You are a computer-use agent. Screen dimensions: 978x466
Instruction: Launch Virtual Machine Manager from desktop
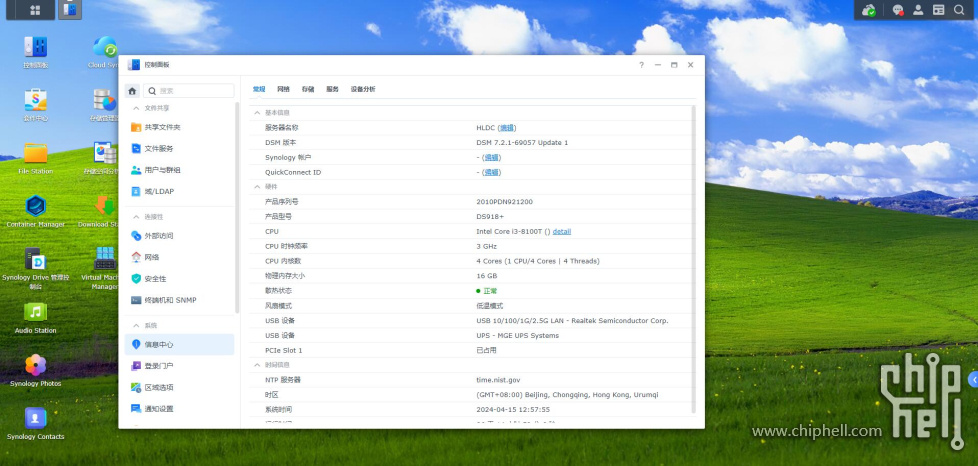104,268
